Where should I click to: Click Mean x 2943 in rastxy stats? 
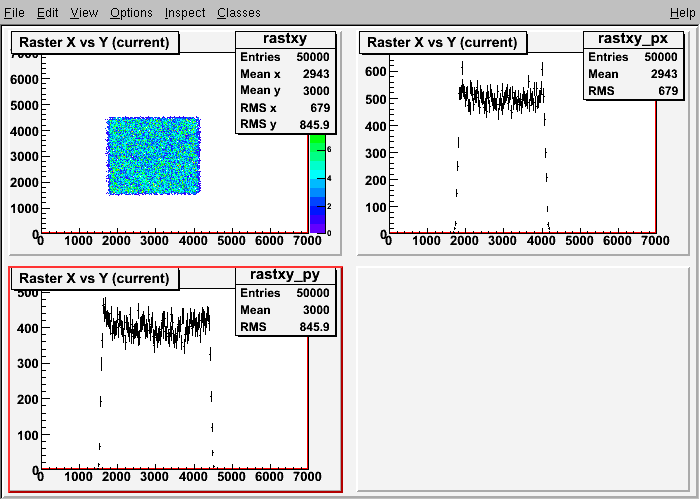tap(285, 74)
